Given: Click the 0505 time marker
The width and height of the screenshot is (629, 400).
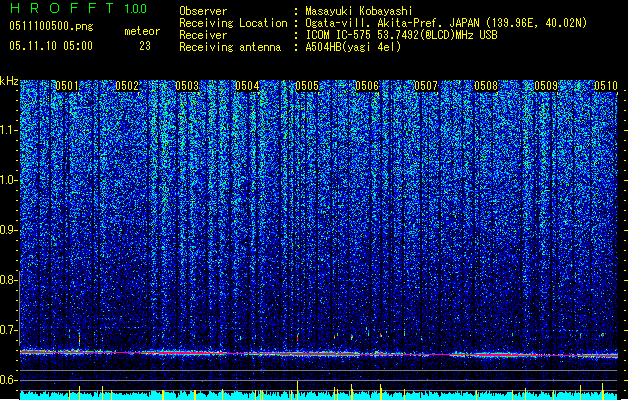Looking at the screenshot, I should tap(307, 86).
